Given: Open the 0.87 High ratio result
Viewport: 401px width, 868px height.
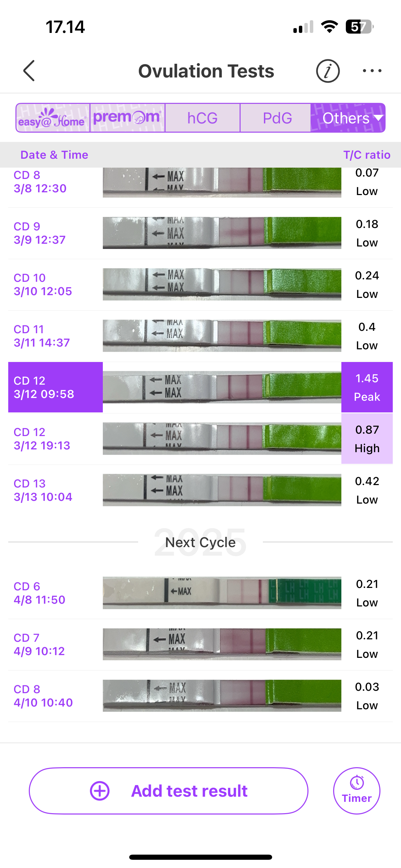Looking at the screenshot, I should tap(367, 439).
